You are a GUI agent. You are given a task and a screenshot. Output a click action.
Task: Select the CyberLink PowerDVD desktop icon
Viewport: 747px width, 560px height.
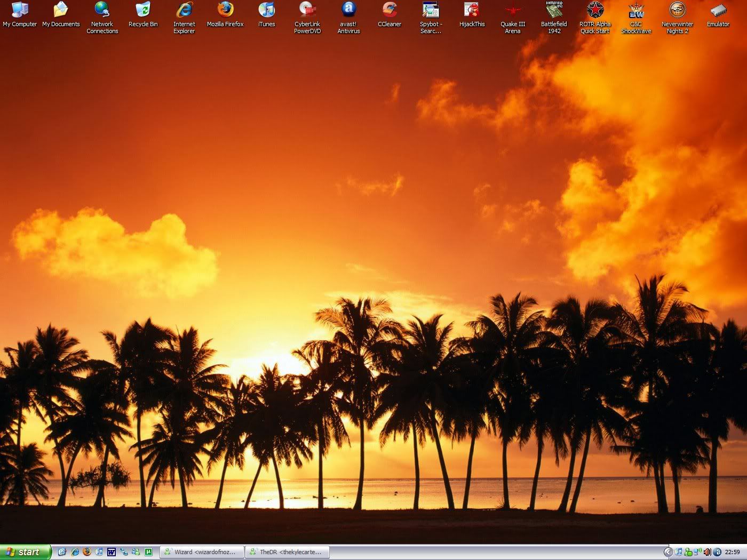[x=307, y=18]
